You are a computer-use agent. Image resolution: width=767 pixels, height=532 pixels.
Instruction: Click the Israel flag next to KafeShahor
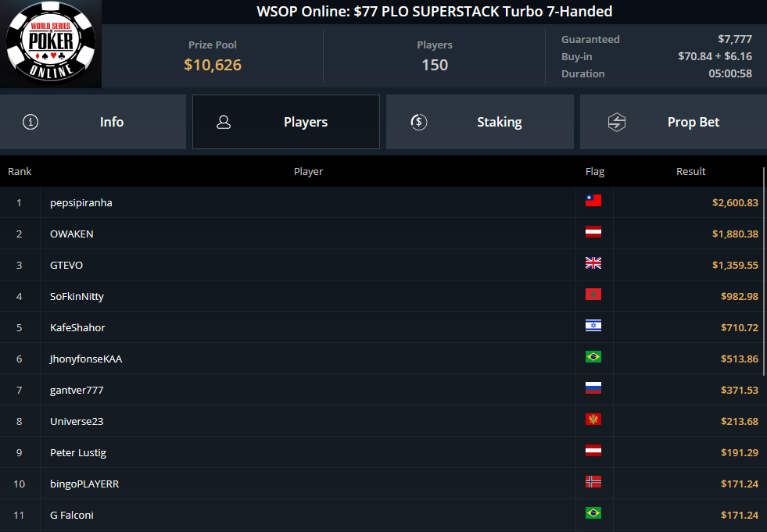[x=593, y=326]
